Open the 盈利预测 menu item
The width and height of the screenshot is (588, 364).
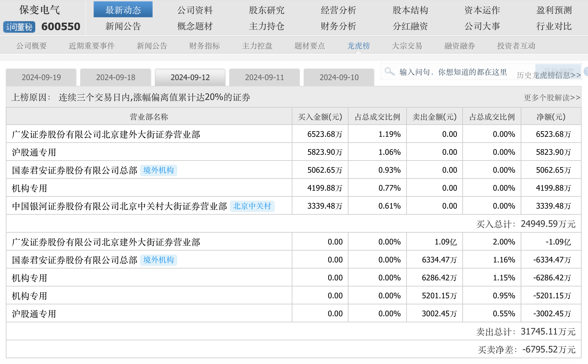554,10
